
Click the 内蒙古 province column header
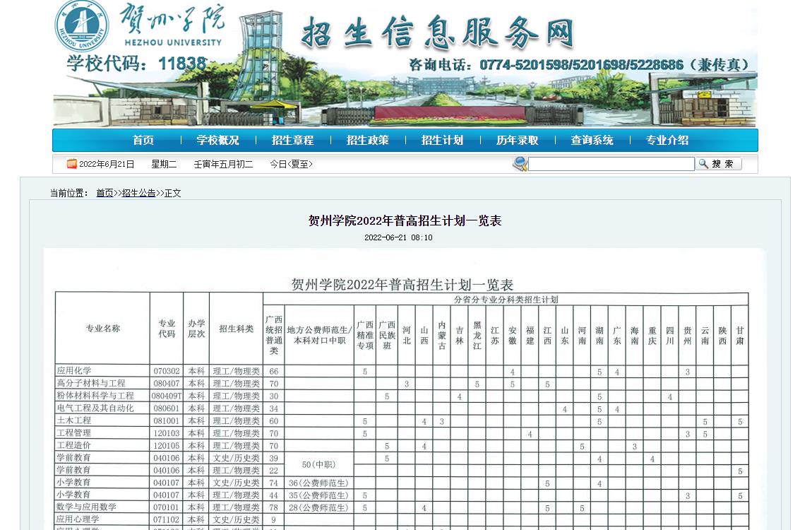[442, 335]
